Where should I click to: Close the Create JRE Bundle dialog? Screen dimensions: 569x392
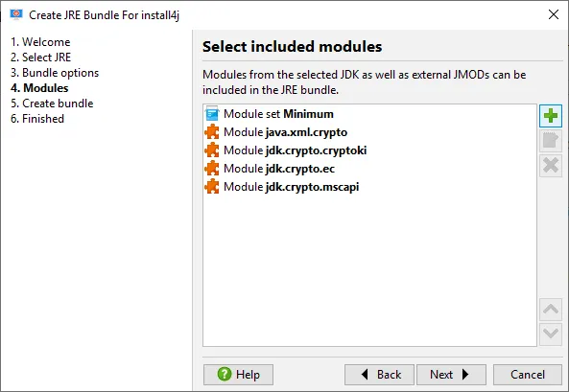(x=554, y=14)
